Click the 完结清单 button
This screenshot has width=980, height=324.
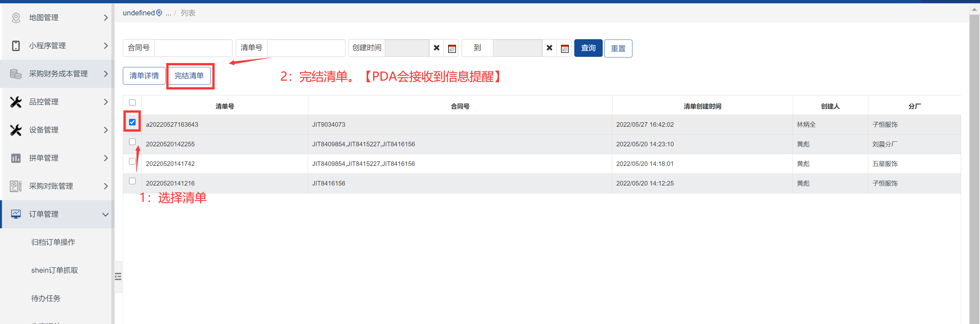click(189, 76)
